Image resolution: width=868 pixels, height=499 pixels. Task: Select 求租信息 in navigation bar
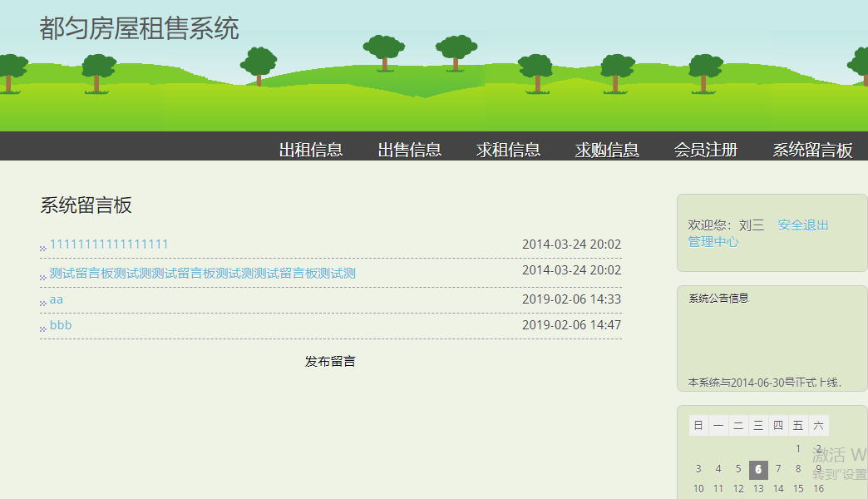click(508, 150)
